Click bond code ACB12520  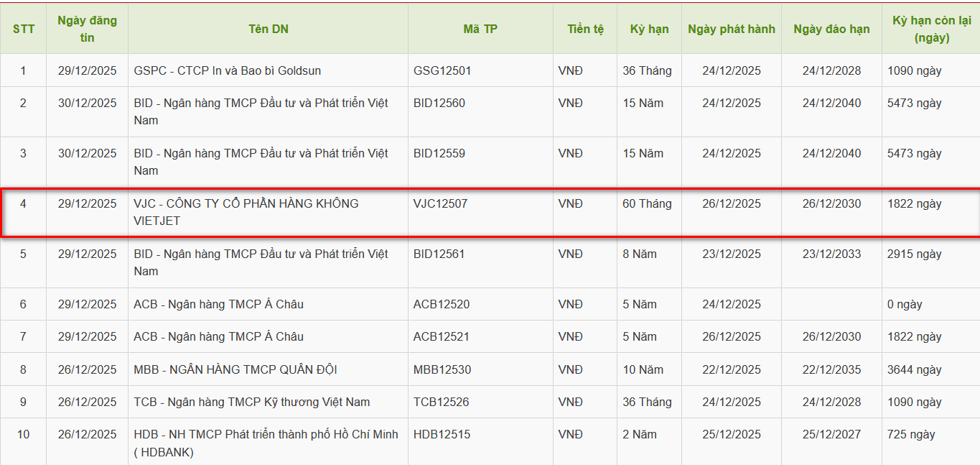442,304
